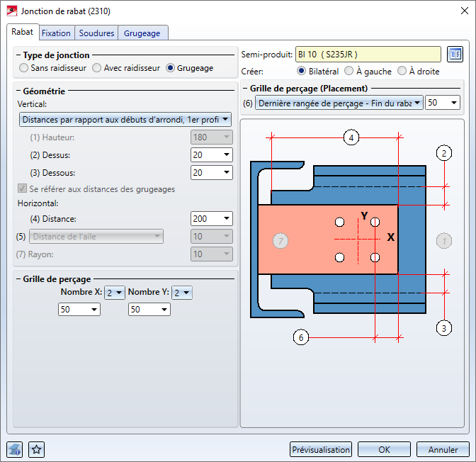Open the Nombre X dropdown
The image size is (476, 462).
tap(115, 293)
